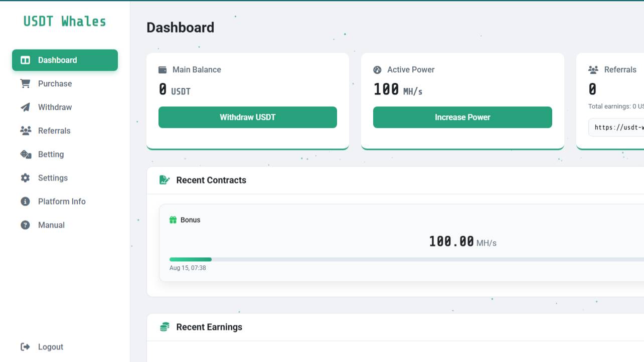Click the Recent Earnings coins icon
The image size is (644, 362).
[x=165, y=327]
